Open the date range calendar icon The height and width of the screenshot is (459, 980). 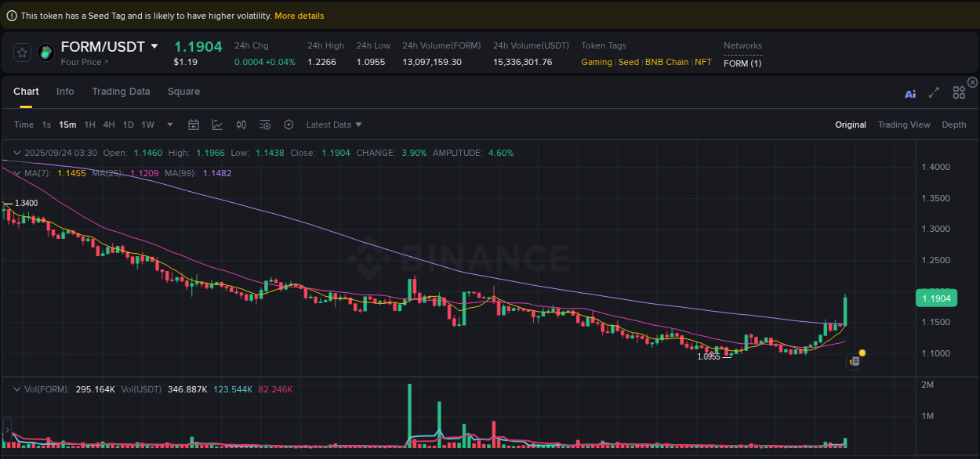194,124
